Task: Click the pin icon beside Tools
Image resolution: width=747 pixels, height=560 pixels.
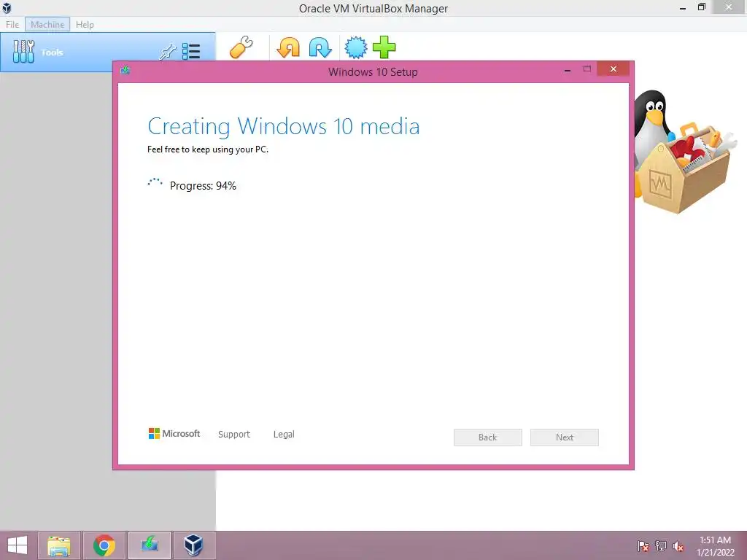Action: (x=167, y=52)
